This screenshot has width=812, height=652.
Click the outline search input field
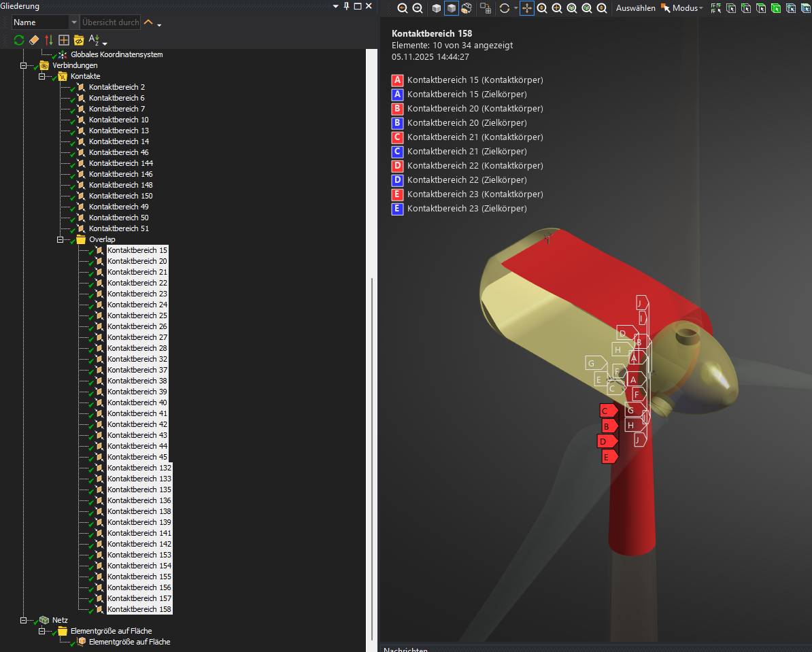pos(111,22)
